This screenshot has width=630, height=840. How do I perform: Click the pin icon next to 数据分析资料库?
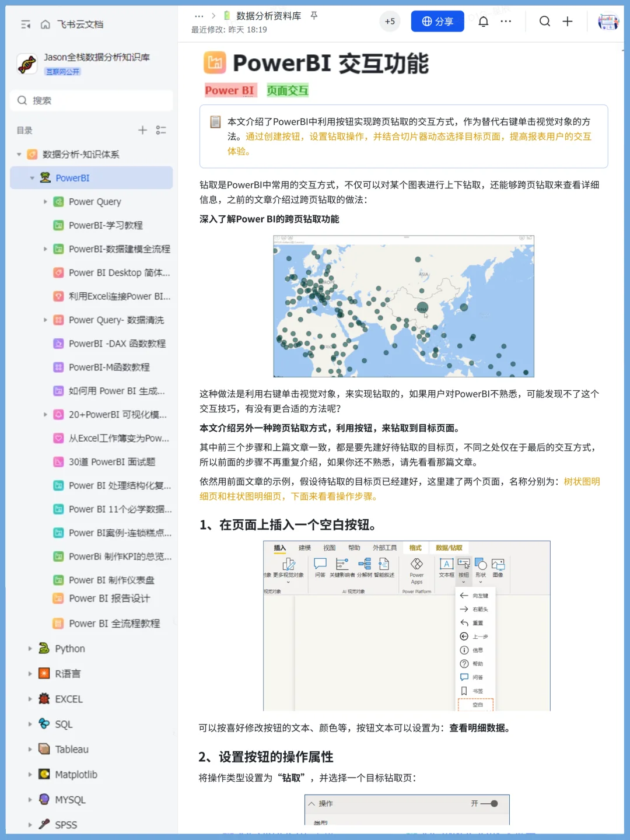pyautogui.click(x=314, y=16)
